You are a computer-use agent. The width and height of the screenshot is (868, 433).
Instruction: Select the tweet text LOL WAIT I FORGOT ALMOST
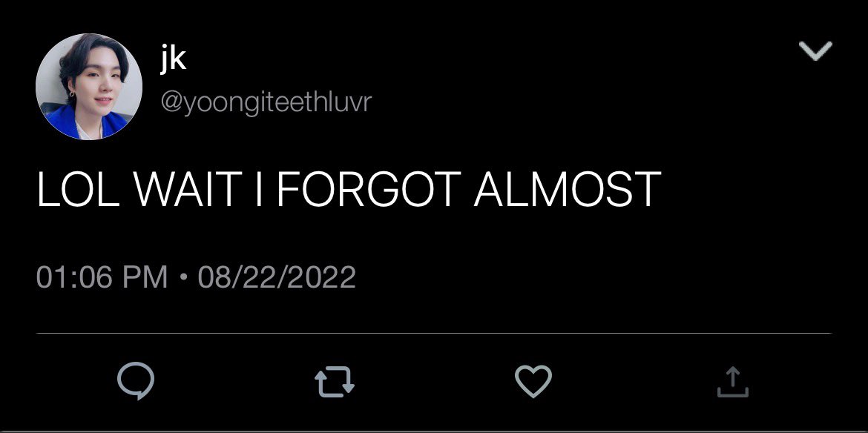pos(349,188)
